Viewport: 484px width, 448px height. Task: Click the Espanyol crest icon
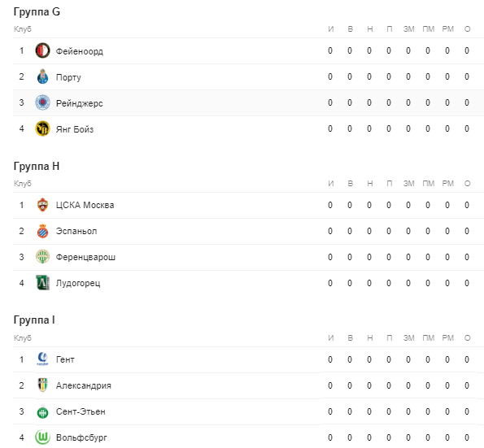(42, 231)
